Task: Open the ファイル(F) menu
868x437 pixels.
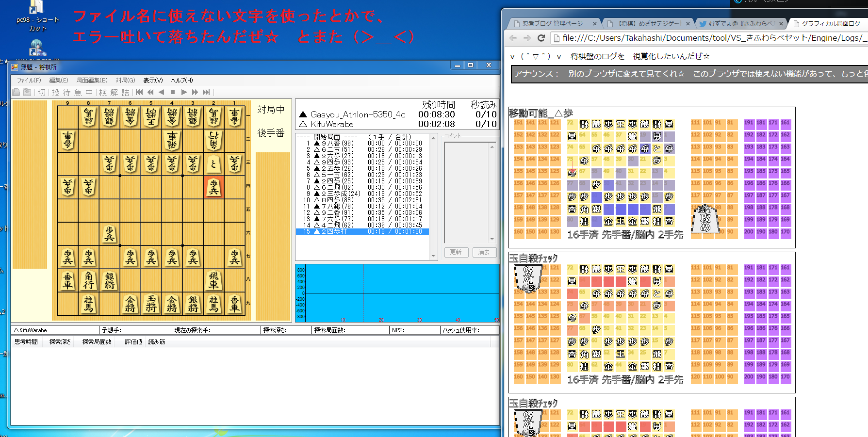Action: (x=29, y=81)
